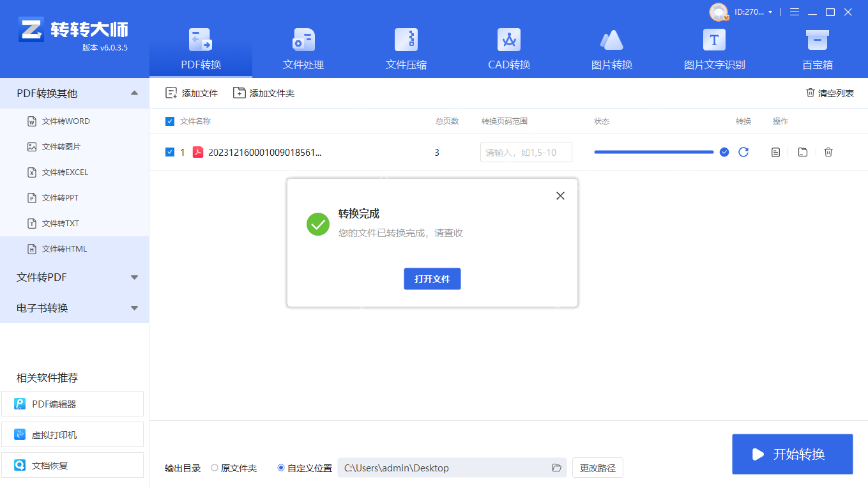Open output folder icon in file row
868x488 pixels.
[x=802, y=152]
